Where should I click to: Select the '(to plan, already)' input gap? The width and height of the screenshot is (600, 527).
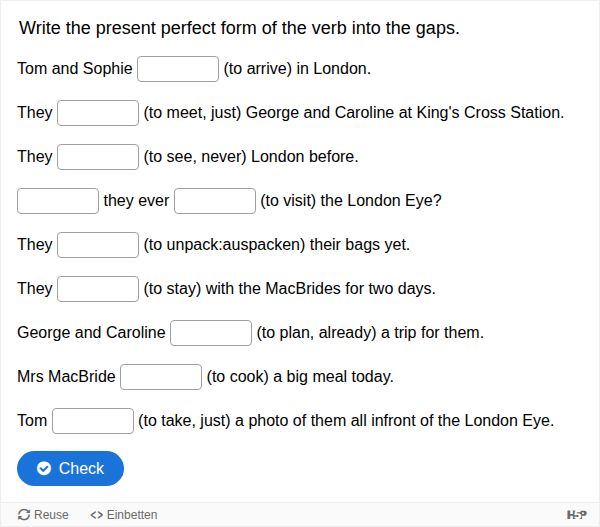point(211,333)
